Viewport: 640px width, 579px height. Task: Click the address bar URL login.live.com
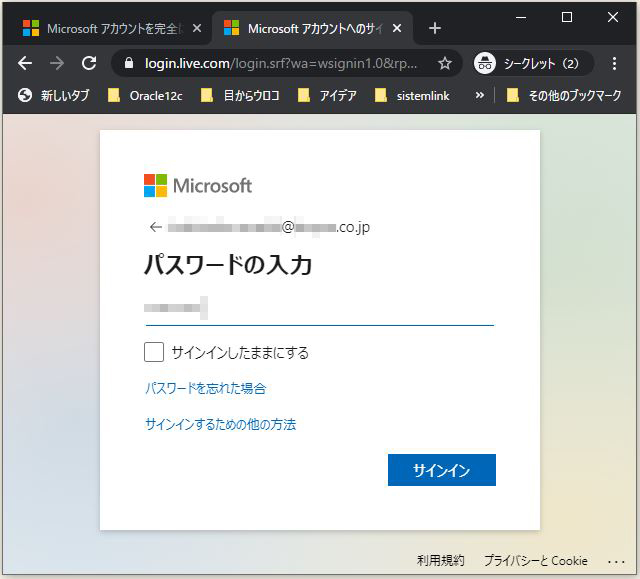coord(281,63)
